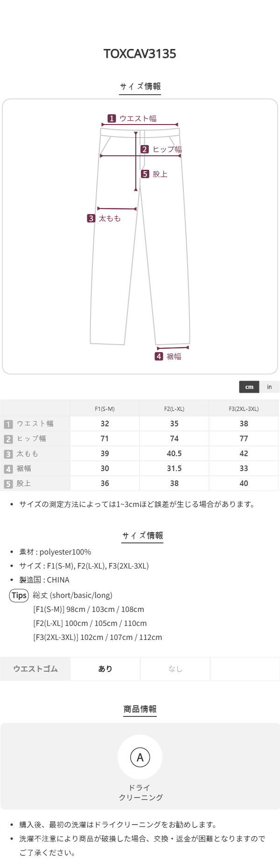Click the サイズ情報 heading above the diagram
The height and width of the screenshot is (868, 280).
140,86
